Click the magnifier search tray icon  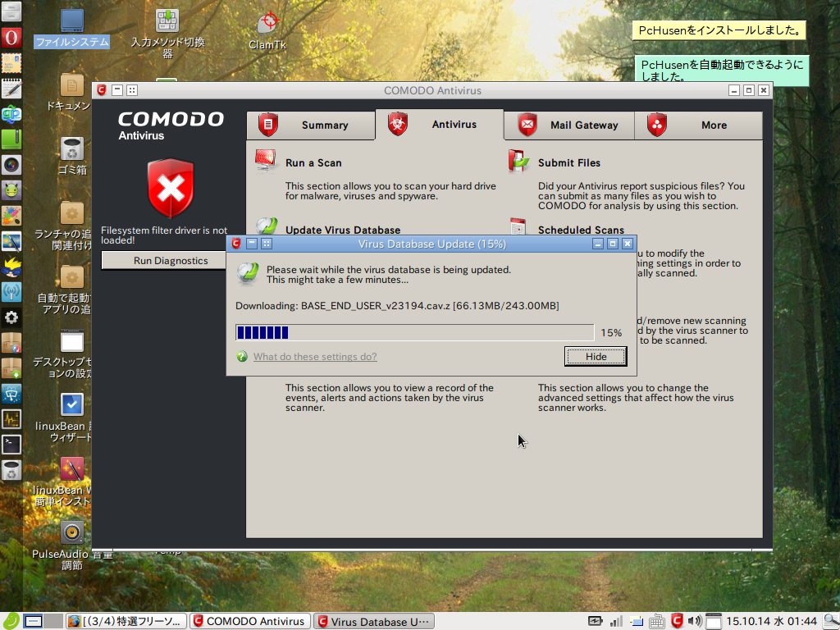[830, 622]
